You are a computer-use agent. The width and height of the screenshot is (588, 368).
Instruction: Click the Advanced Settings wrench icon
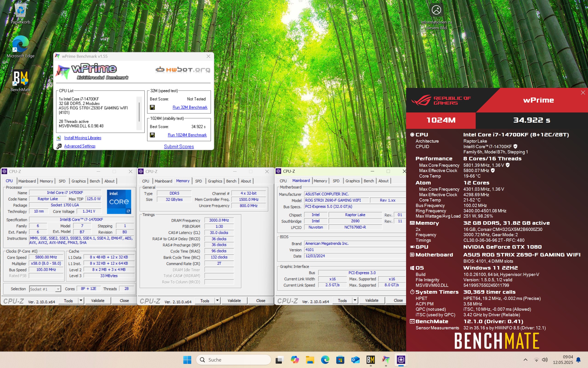[x=59, y=146]
